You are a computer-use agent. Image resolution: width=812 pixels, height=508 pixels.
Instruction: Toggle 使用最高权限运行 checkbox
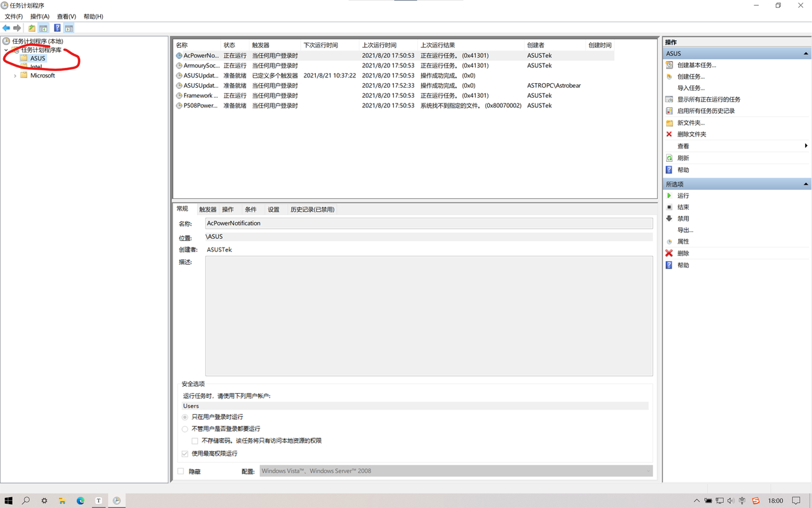click(185, 453)
